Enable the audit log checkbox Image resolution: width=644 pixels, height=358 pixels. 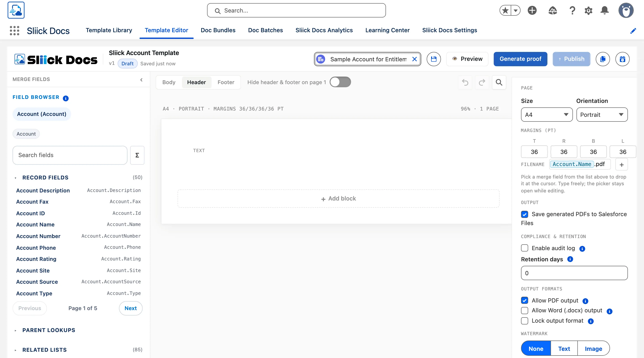pos(525,248)
